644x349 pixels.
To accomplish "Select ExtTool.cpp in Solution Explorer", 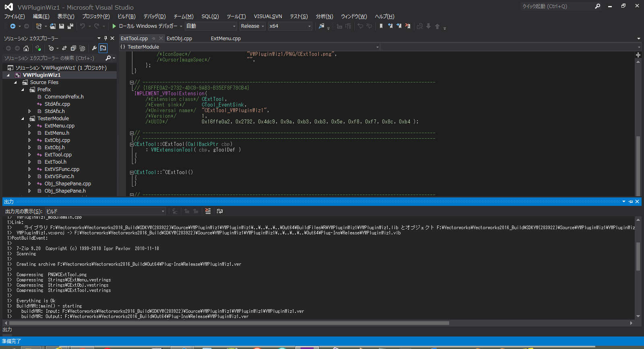I will click(x=58, y=155).
